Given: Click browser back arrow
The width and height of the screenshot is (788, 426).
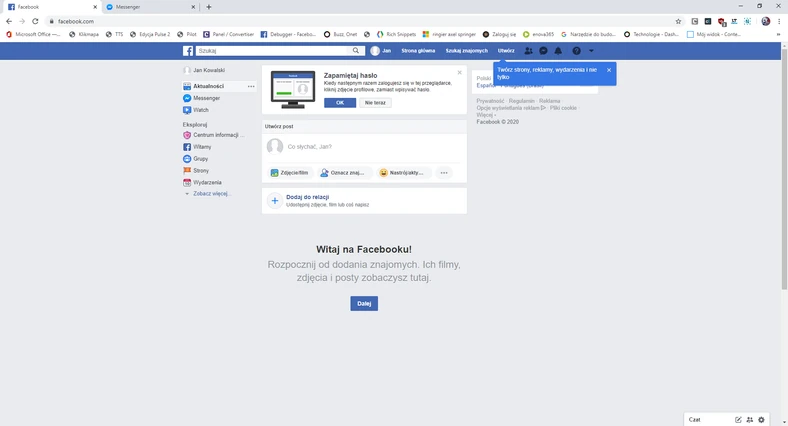Looking at the screenshot, I should [9, 21].
